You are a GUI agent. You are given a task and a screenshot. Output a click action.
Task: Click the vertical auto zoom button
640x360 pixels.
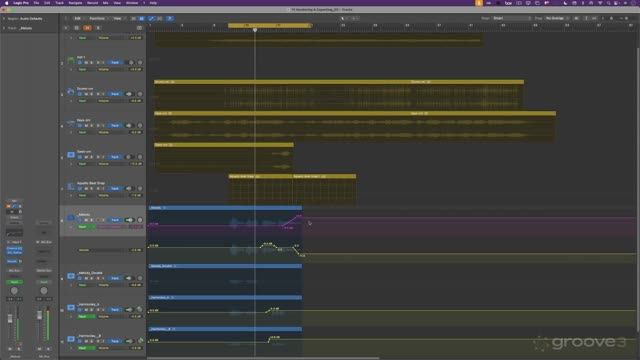(586, 18)
